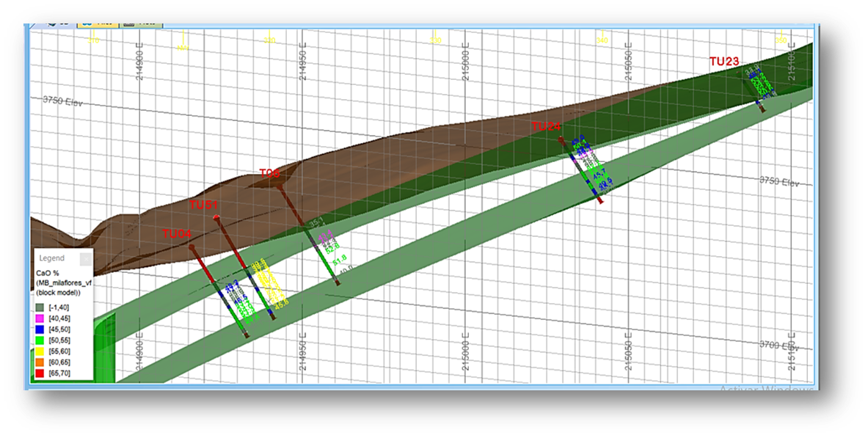Click the '45.7' assay value on TU24
Image resolution: width=868 pixels, height=438 pixels.
pos(601,173)
